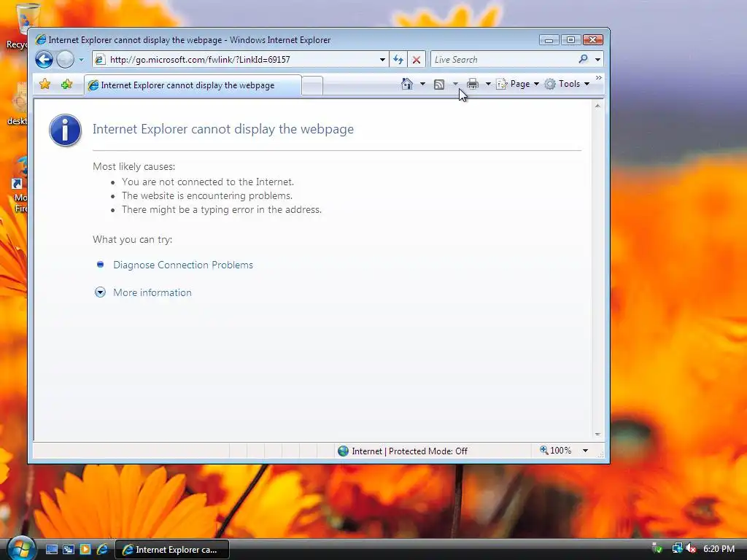Viewport: 747px width, 560px height.
Task: Open the recent pages dropdown beside navigation arrows
Action: point(81,60)
